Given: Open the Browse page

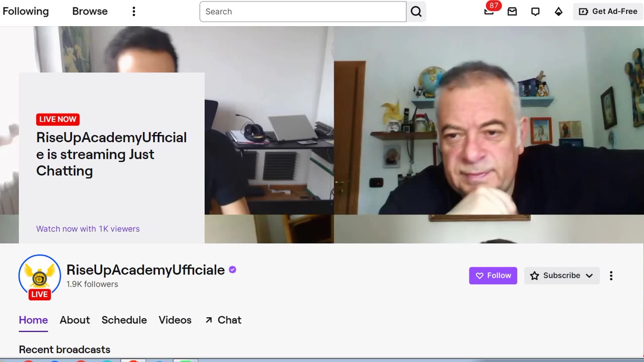Looking at the screenshot, I should click(90, 11).
